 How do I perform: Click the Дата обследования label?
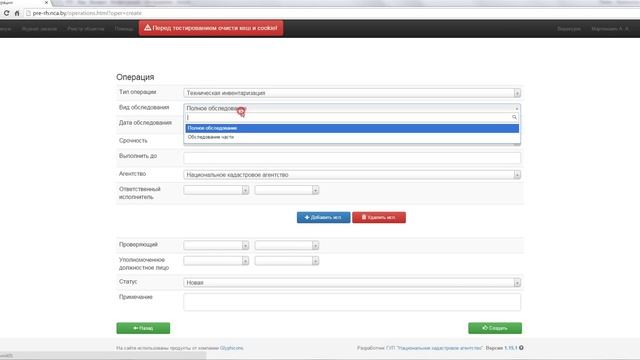tap(145, 123)
